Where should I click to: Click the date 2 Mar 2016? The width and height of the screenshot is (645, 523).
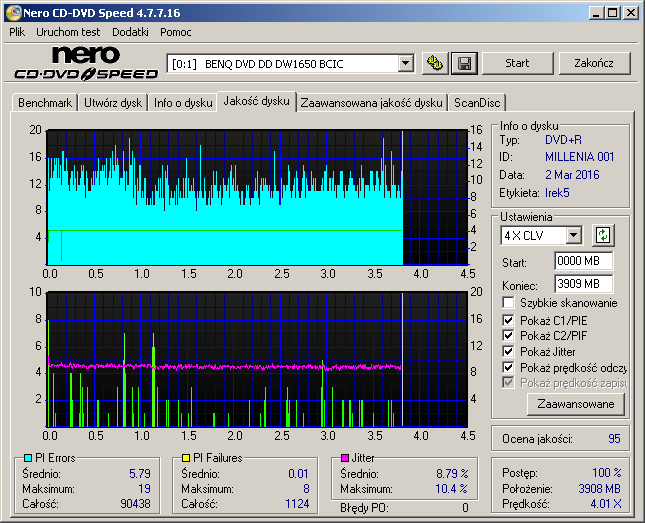tap(572, 175)
